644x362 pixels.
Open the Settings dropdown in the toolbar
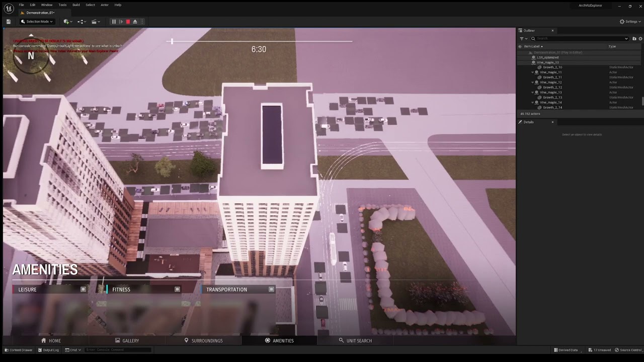630,22
